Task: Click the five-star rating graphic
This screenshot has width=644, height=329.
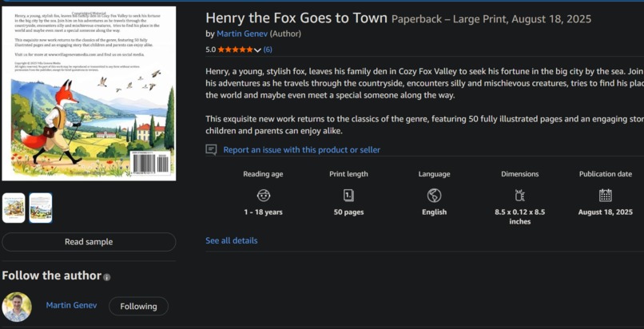Action: [236, 50]
